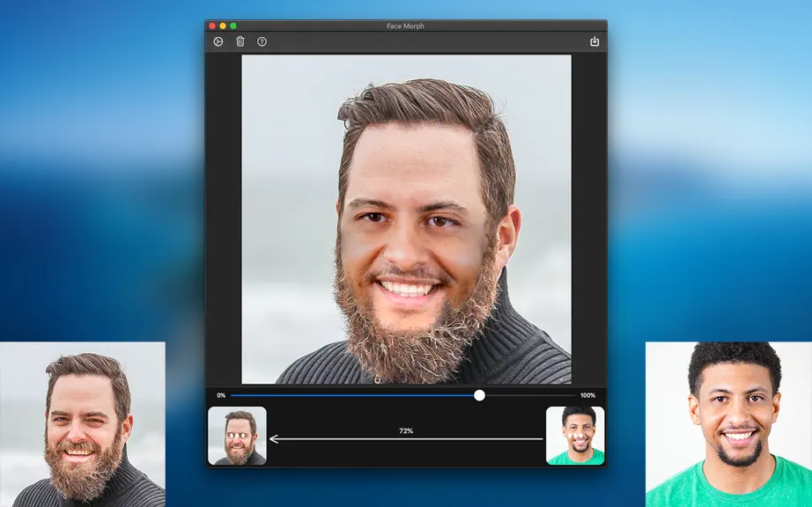
Task: Click the 100% label beside slider
Action: point(587,395)
